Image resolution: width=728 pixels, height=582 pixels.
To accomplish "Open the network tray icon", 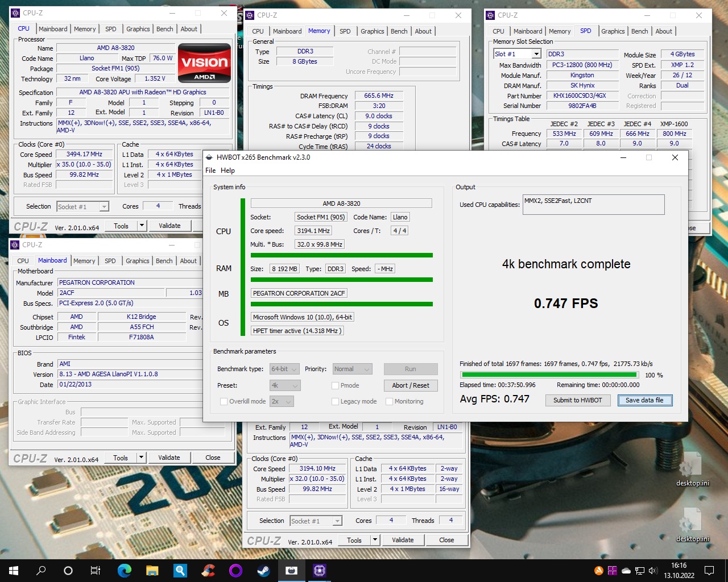I will (640, 571).
